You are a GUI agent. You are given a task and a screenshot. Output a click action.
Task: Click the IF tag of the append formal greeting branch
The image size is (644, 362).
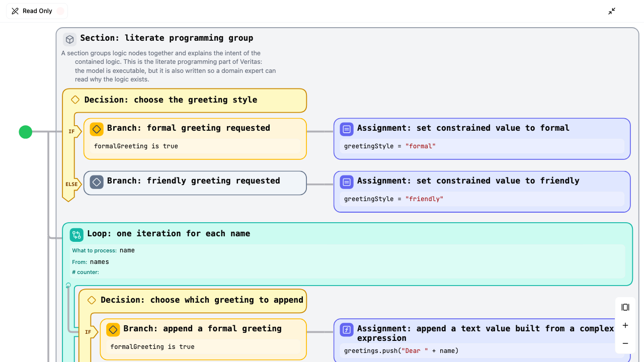click(88, 332)
